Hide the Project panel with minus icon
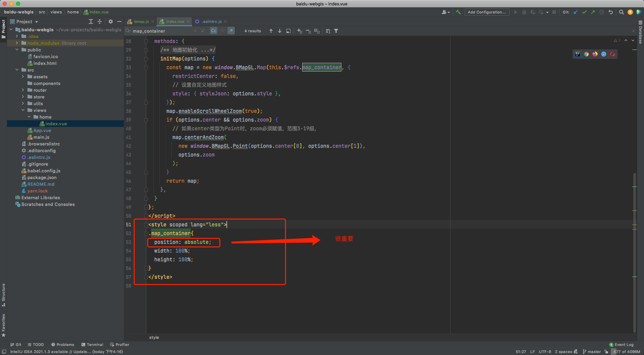Image resolution: width=644 pixels, height=355 pixels. tap(119, 21)
